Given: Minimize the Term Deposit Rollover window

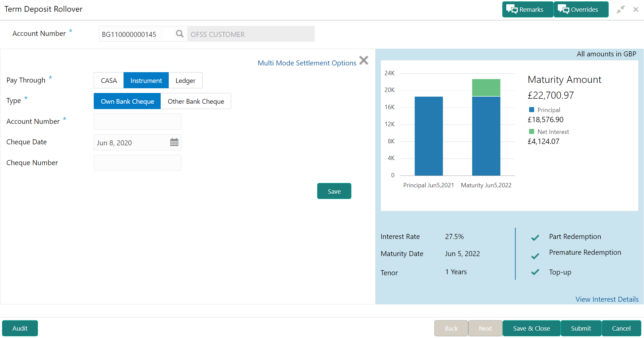Looking at the screenshot, I should click(620, 9).
